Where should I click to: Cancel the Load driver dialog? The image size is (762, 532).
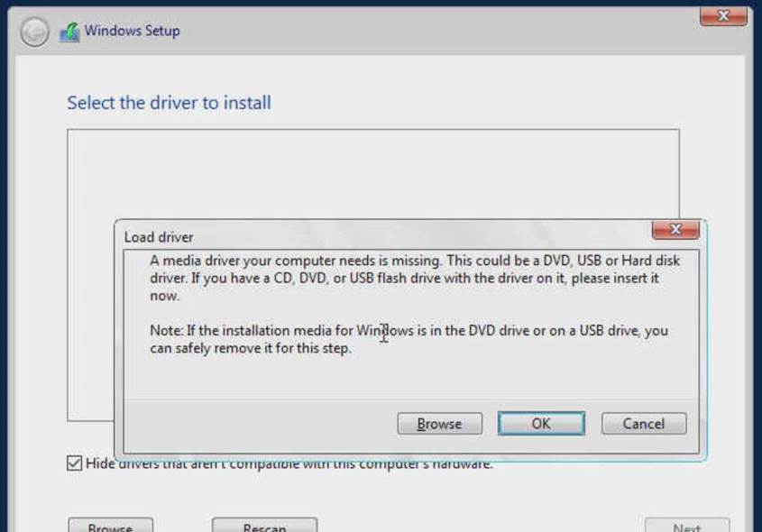(x=643, y=424)
